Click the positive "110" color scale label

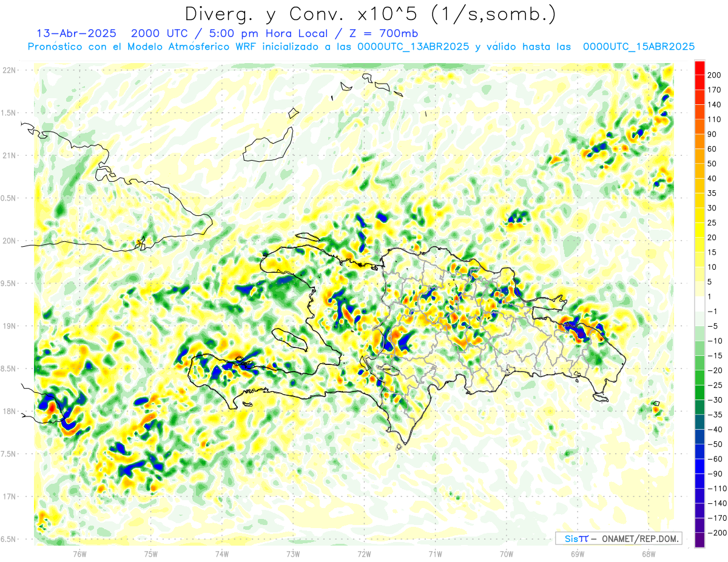(x=715, y=119)
